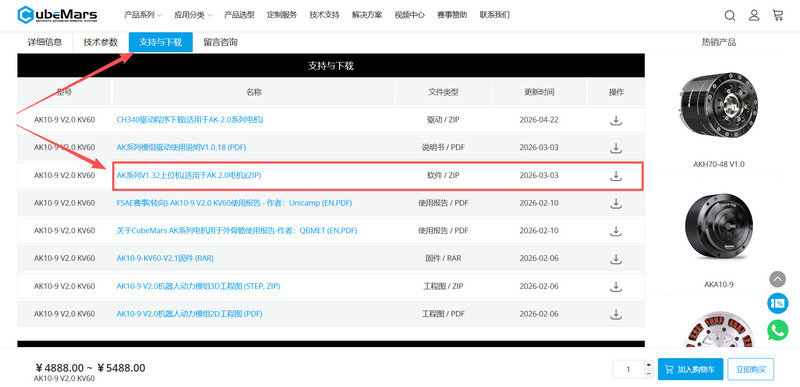Open the AKA10-9 product name link

[x=718, y=284]
